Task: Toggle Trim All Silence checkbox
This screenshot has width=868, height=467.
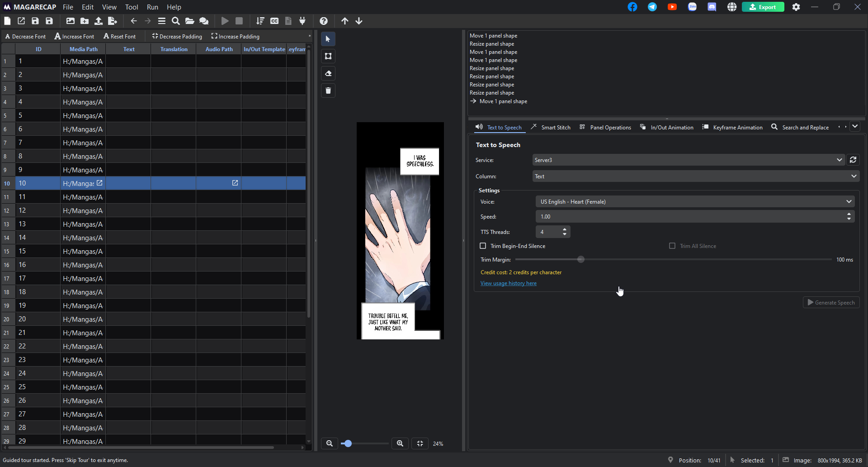Action: (672, 246)
